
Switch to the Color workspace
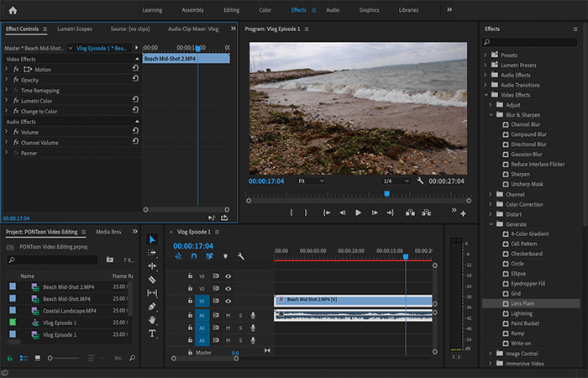[x=265, y=10]
